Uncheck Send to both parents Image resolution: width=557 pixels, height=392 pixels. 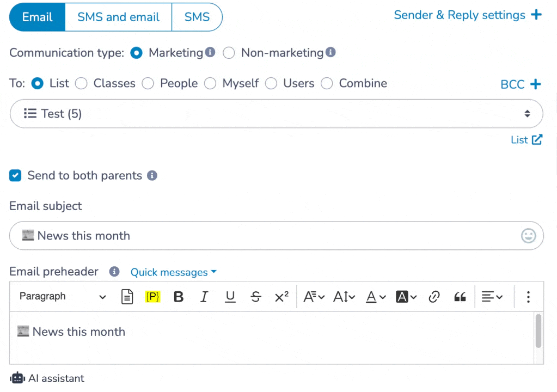tap(15, 175)
